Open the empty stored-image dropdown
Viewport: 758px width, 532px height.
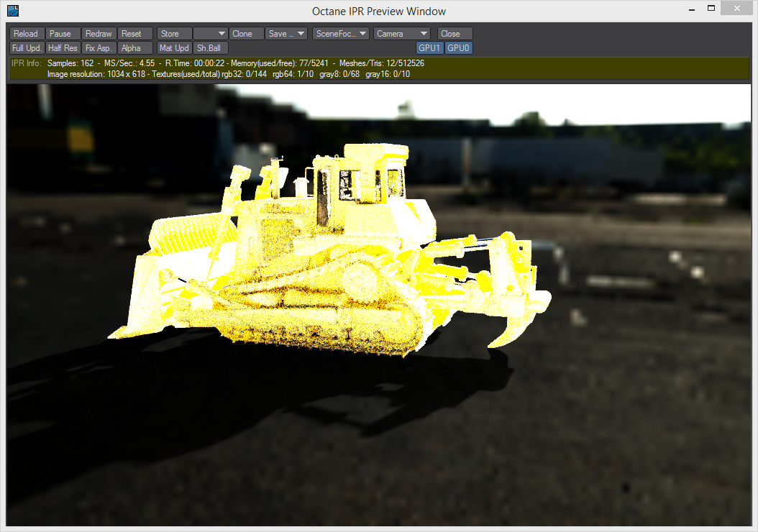[210, 34]
